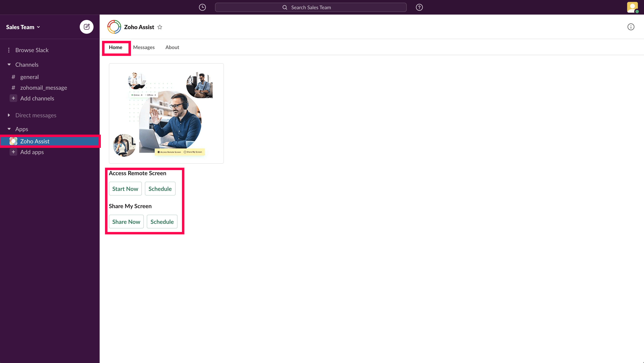Click the Start Now button
This screenshot has height=363, width=644.
125,189
